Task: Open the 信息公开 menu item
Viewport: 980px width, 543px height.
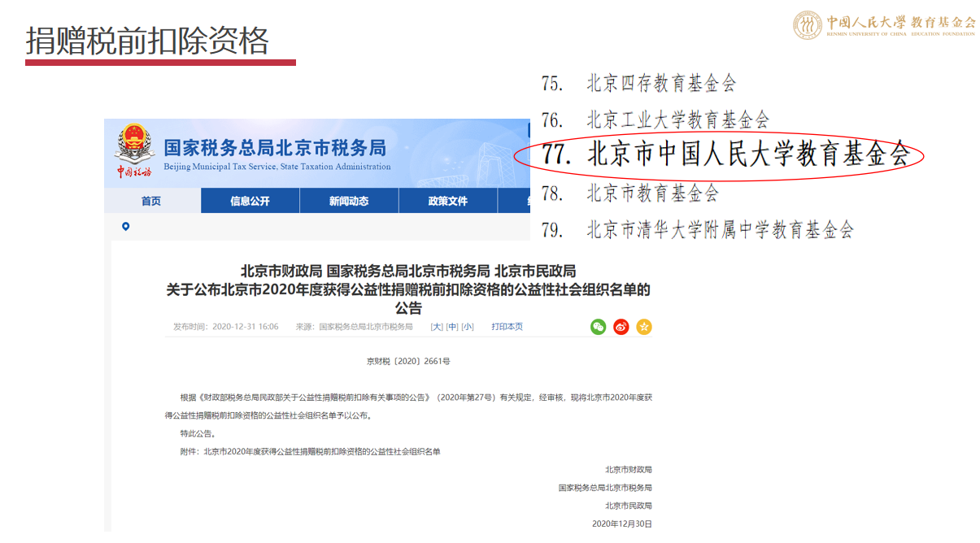Action: pyautogui.click(x=250, y=201)
